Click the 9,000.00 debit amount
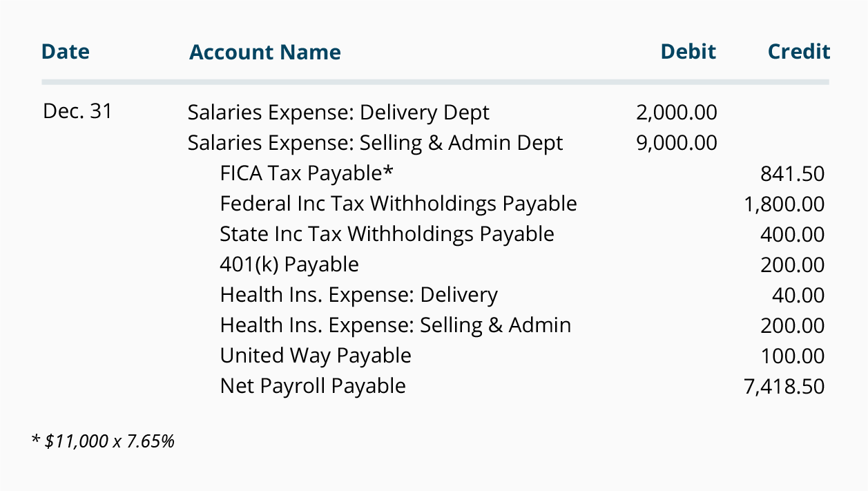Screen dimensions: 868x491 point(677,143)
